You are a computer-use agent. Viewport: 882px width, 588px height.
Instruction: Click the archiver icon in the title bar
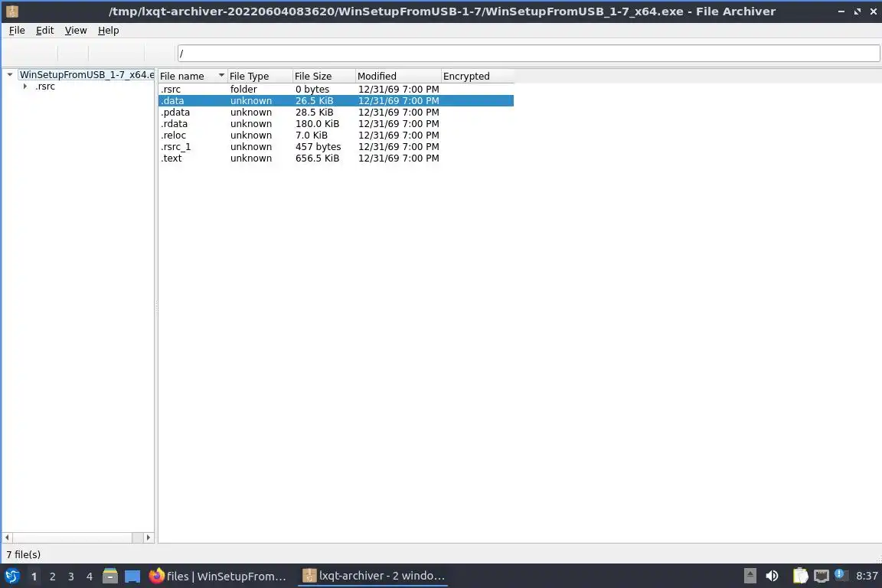coord(11,11)
